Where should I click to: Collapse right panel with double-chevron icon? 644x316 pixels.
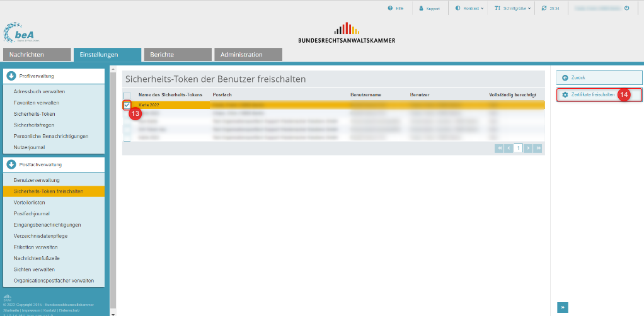563,307
